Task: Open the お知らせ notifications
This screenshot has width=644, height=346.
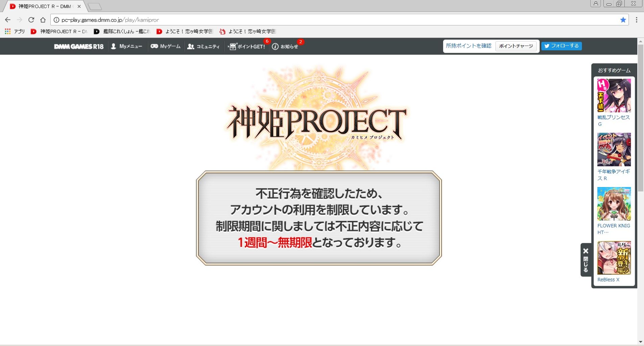Action: (x=285, y=46)
